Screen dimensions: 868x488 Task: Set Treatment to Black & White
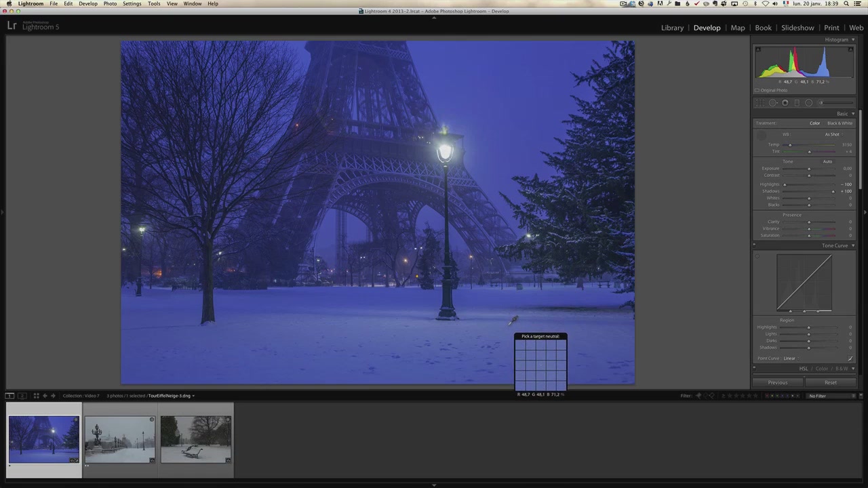840,123
